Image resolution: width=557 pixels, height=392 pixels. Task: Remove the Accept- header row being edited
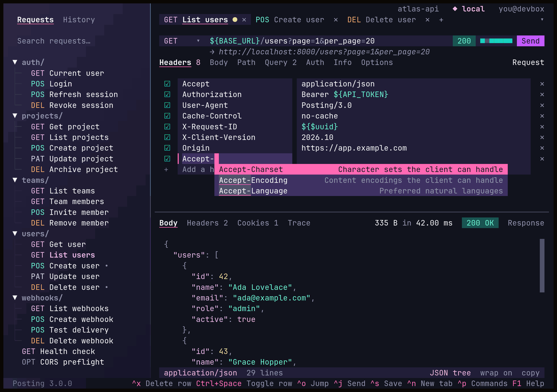tap(542, 159)
